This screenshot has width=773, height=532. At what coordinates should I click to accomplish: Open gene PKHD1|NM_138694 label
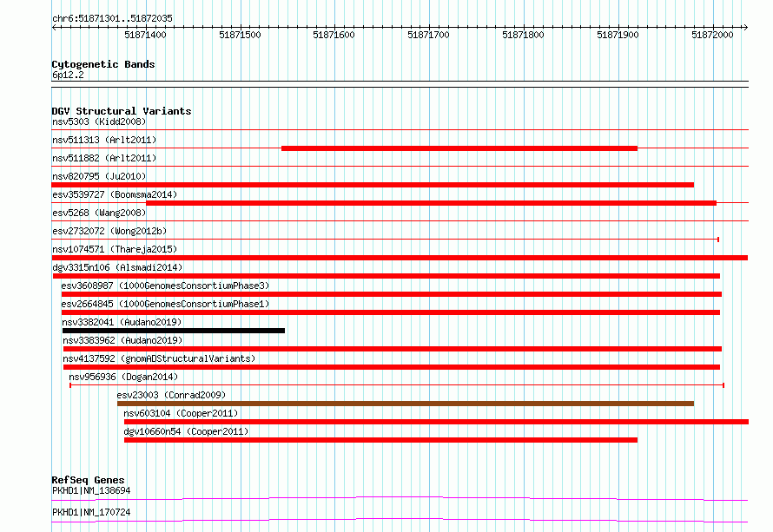[x=91, y=490]
